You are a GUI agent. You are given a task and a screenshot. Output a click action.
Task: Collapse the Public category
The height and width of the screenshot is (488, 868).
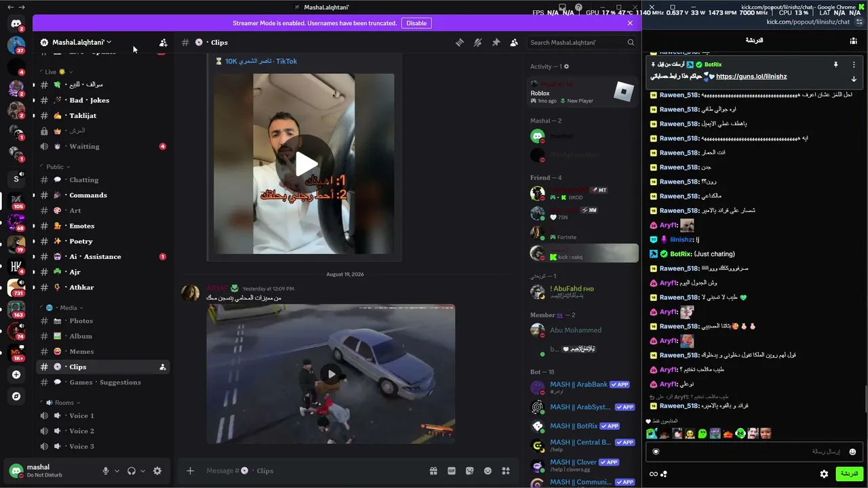pos(55,167)
